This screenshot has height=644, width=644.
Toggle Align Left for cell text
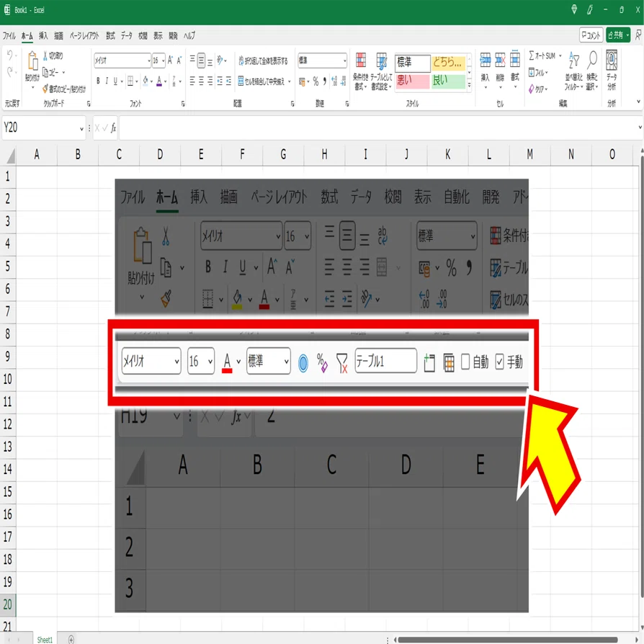point(192,81)
